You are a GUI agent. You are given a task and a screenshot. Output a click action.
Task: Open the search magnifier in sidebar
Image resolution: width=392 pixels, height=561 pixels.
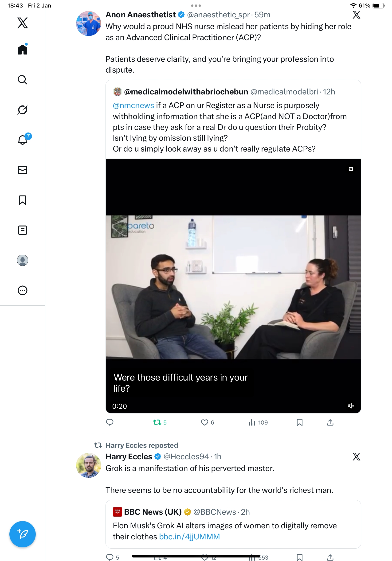pyautogui.click(x=23, y=80)
